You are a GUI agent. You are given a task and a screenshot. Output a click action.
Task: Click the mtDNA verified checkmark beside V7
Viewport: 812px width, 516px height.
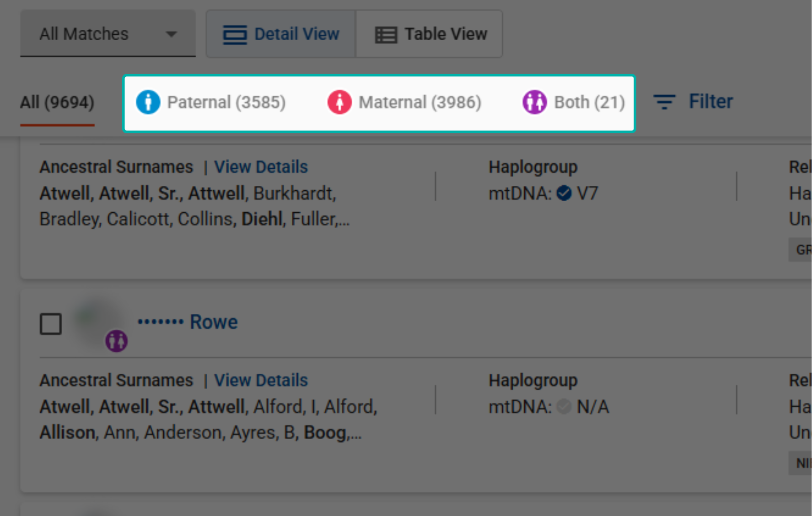[x=564, y=193]
